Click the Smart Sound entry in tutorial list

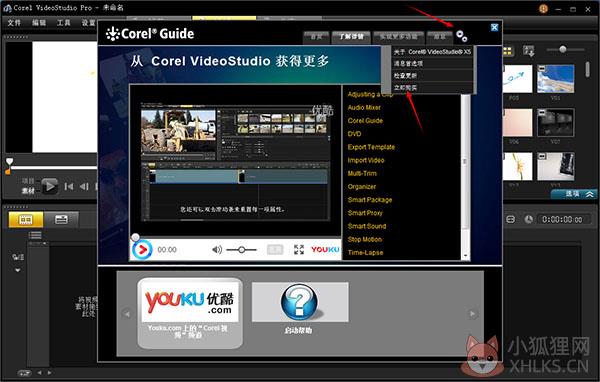367,226
